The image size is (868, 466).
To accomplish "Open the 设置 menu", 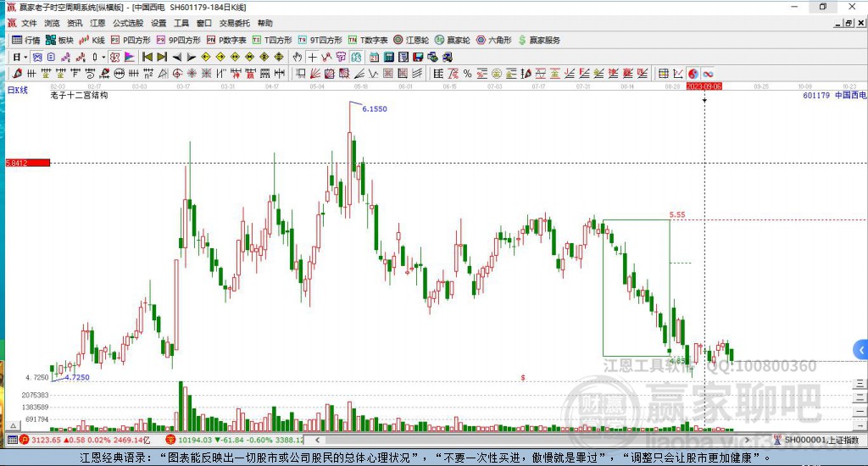I will pyautogui.click(x=159, y=23).
